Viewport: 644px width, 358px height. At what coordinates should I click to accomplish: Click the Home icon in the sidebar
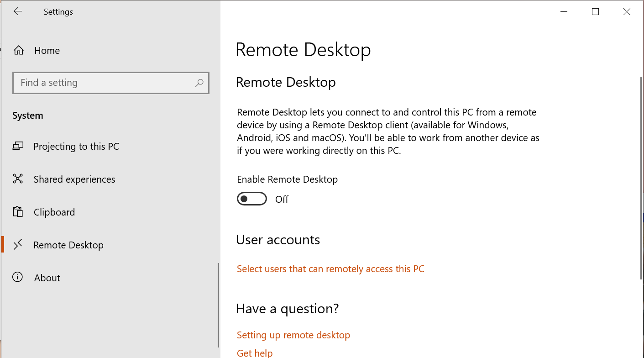[x=18, y=50]
